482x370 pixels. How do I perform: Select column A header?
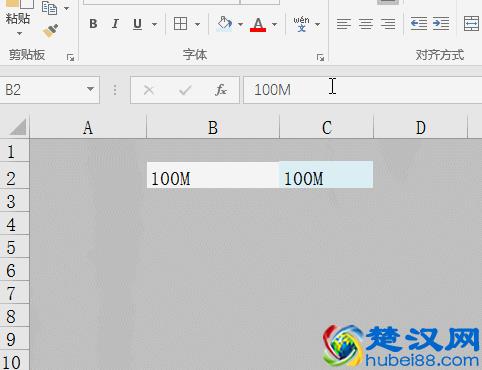[88, 127]
